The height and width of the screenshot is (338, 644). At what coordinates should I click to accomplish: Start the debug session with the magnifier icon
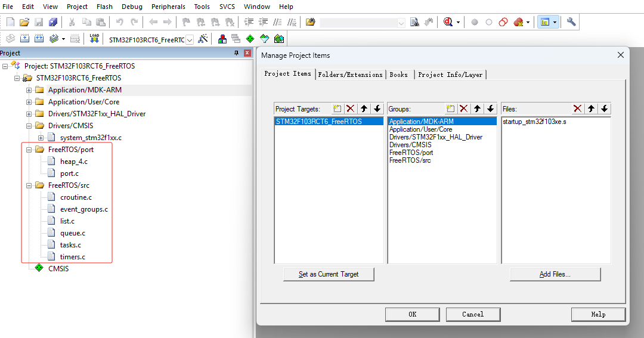[448, 22]
